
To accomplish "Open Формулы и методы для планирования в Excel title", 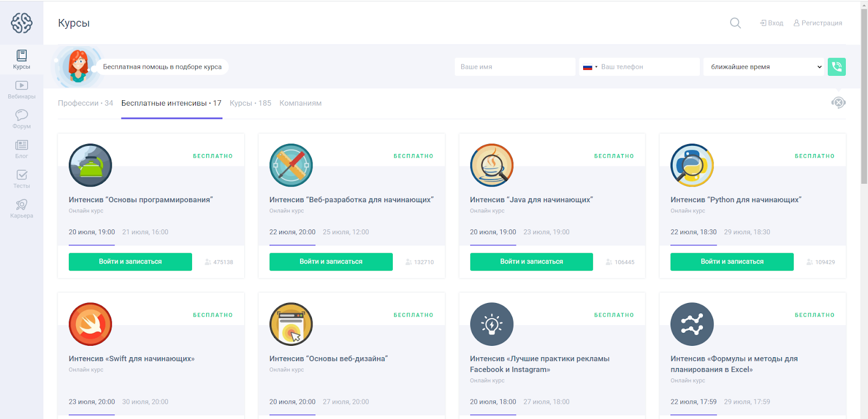I will 734,364.
